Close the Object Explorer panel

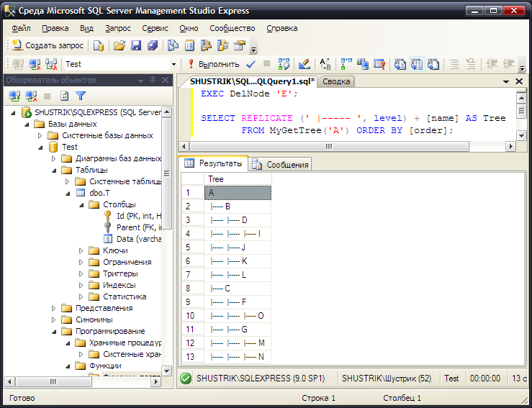166,80
